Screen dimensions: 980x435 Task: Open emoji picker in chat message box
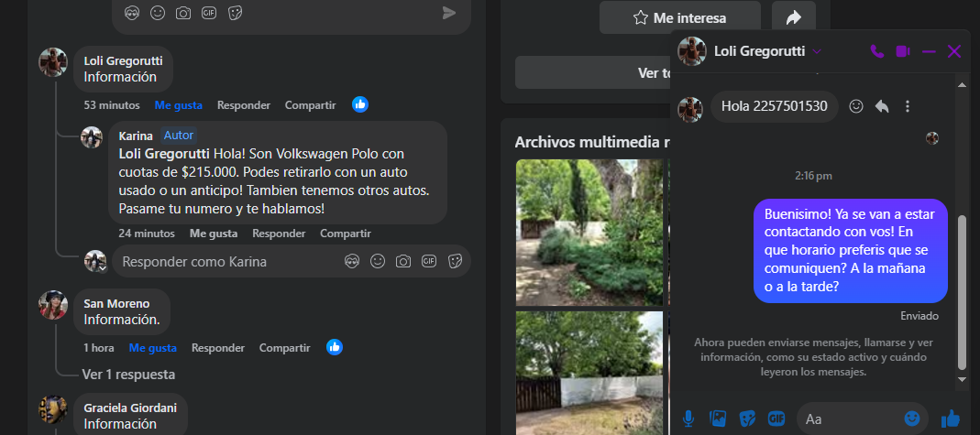pyautogui.click(x=911, y=419)
